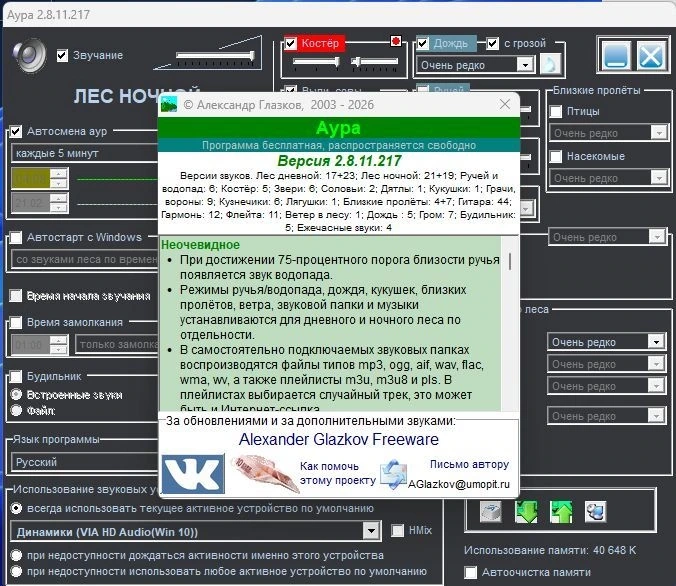Click the main volume slider next to Звучание
676x586 pixels.
pyautogui.click(x=215, y=55)
